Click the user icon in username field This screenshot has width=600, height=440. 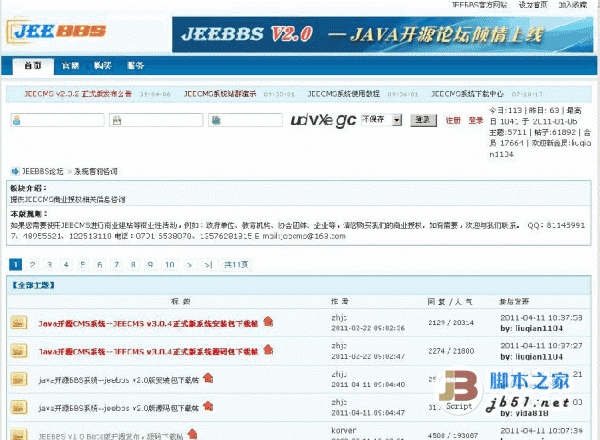click(x=16, y=121)
